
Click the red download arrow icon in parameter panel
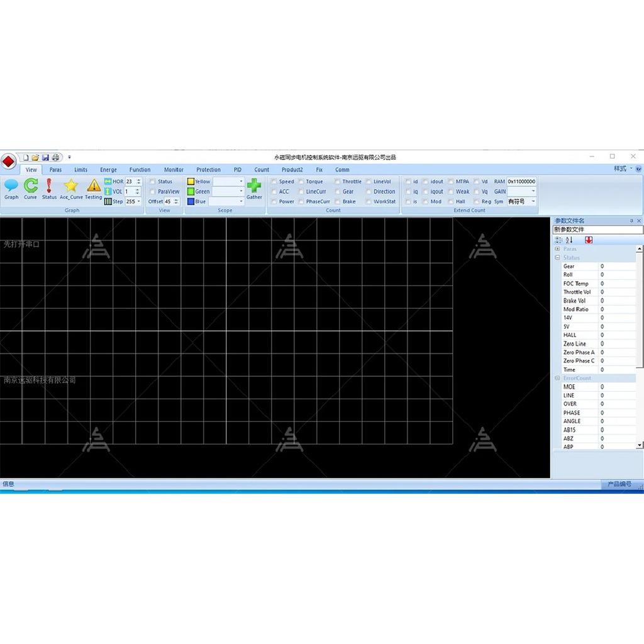point(589,240)
